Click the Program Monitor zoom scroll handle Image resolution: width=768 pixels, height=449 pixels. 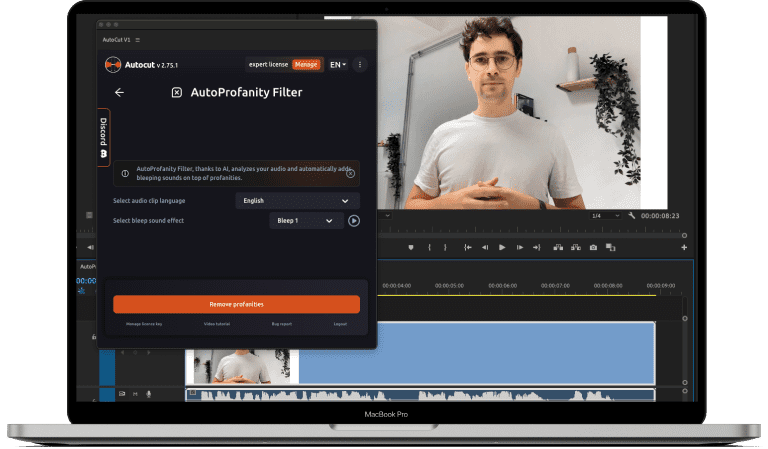684,236
